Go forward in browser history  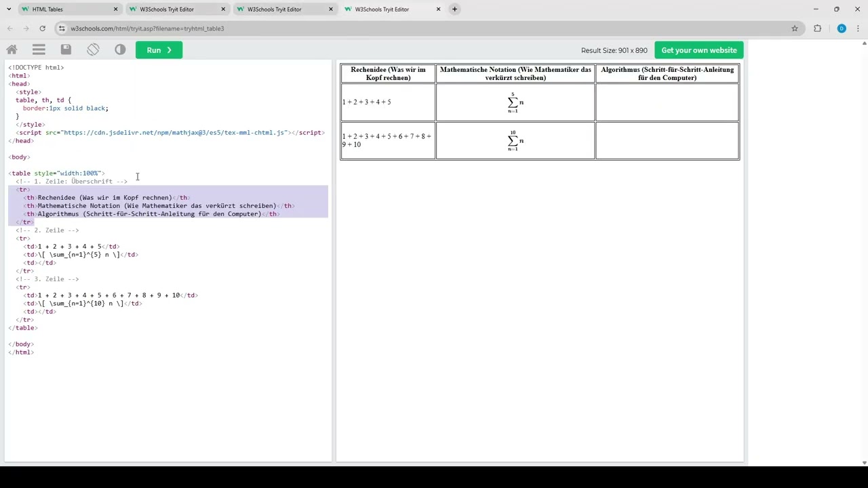coord(26,28)
